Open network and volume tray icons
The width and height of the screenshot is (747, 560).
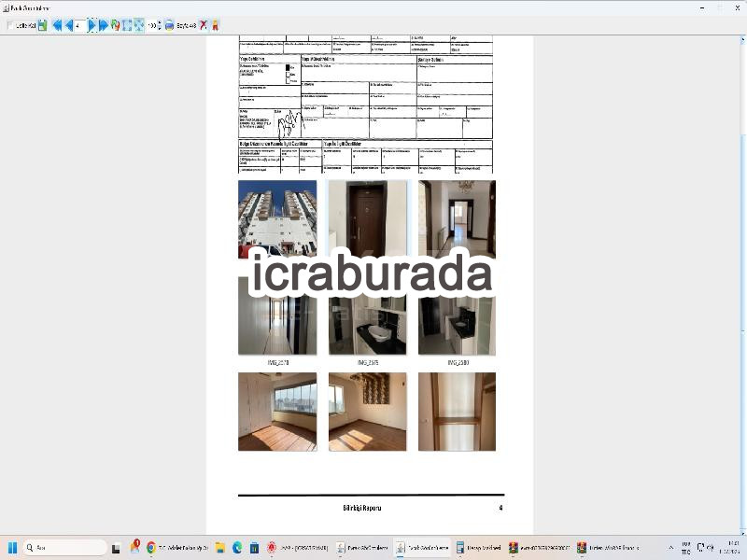[x=705, y=548]
